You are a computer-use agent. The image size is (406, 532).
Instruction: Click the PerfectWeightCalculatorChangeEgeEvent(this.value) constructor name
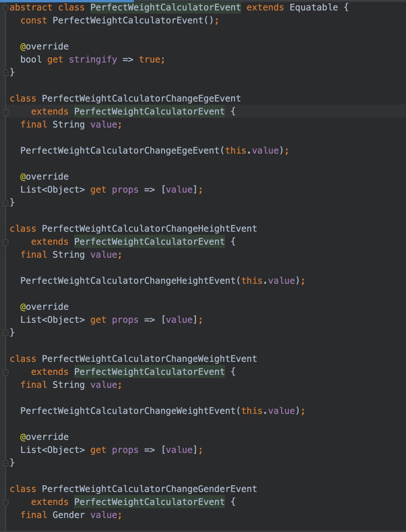(120, 150)
